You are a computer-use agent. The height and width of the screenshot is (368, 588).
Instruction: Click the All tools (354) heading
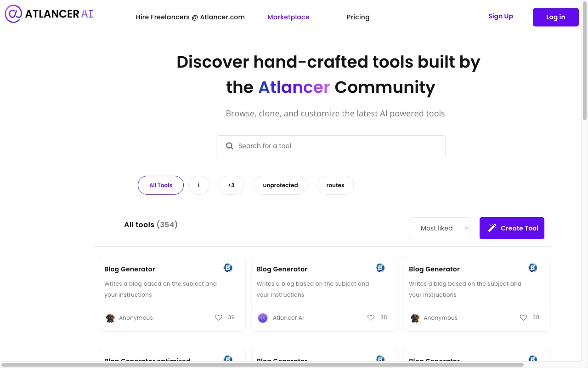[151, 224]
